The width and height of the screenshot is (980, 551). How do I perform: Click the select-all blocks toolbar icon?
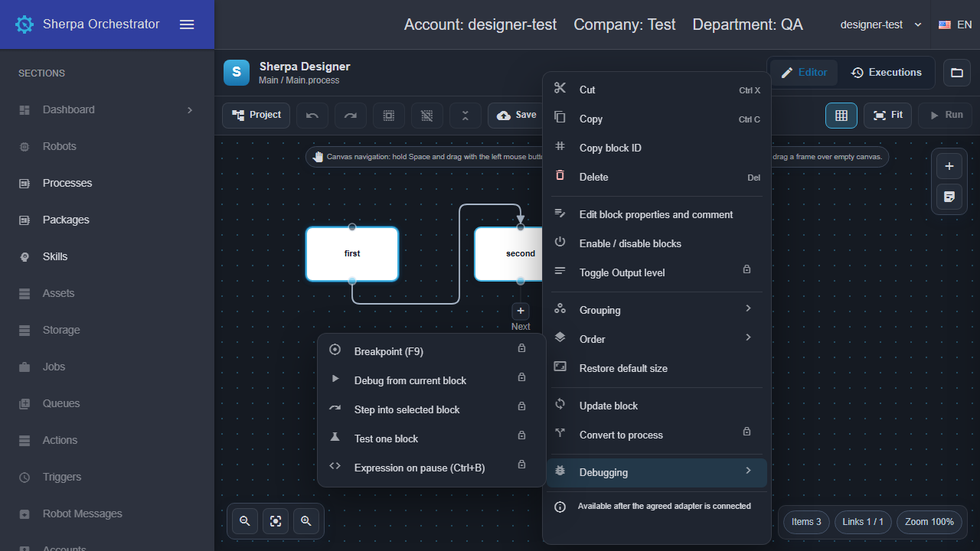[389, 116]
